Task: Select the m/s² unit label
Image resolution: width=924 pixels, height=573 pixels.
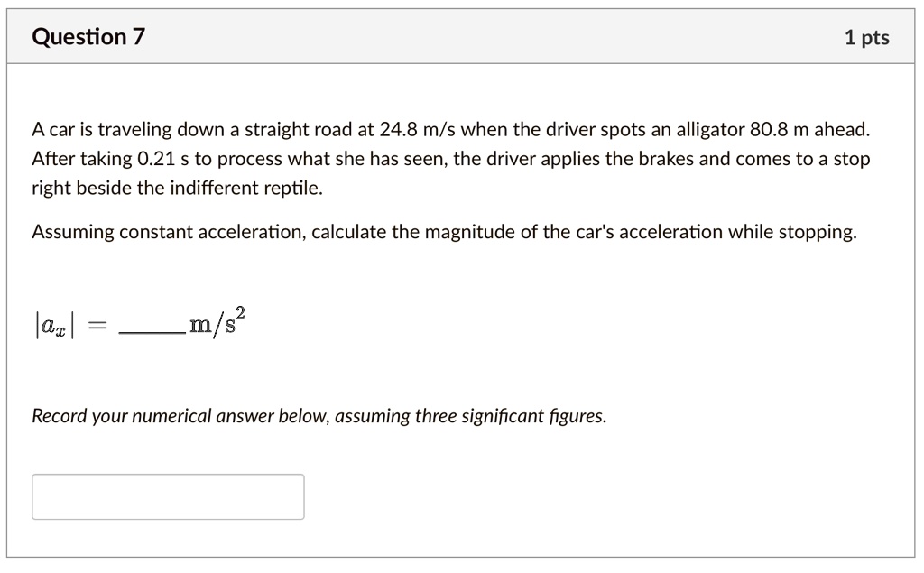Action: click(x=215, y=321)
